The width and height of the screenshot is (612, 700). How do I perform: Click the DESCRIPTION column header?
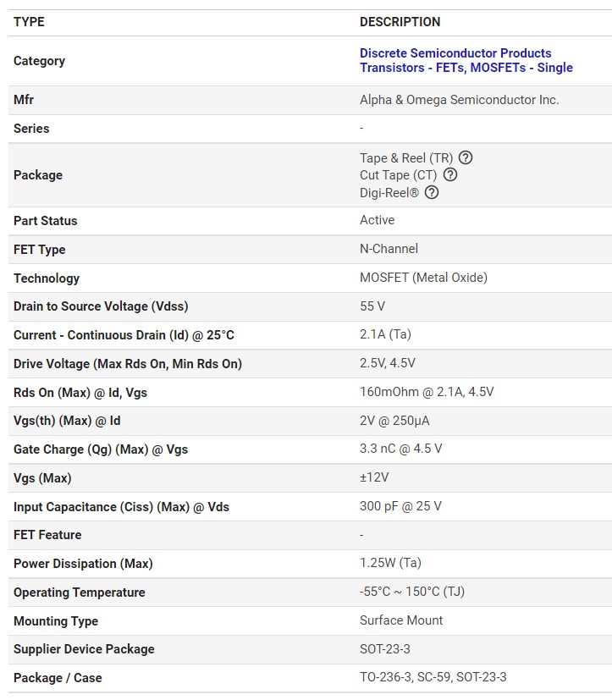click(x=400, y=22)
